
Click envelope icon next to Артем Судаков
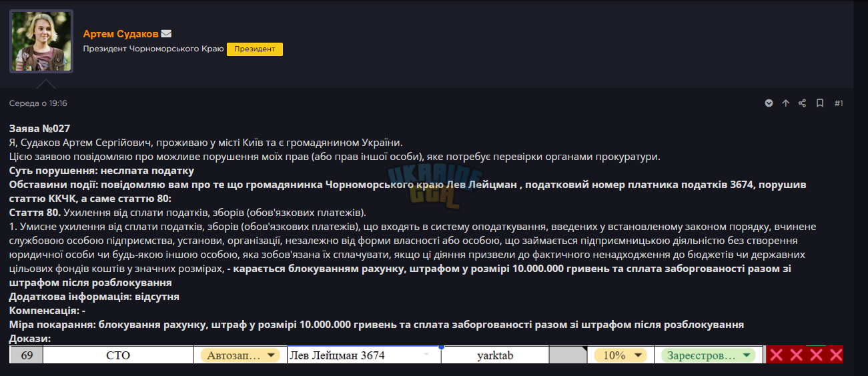[167, 33]
